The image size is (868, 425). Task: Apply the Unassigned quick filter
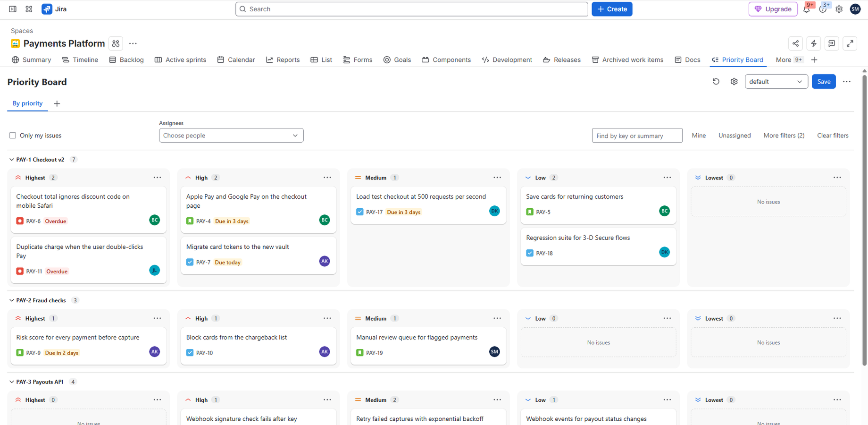(x=734, y=136)
